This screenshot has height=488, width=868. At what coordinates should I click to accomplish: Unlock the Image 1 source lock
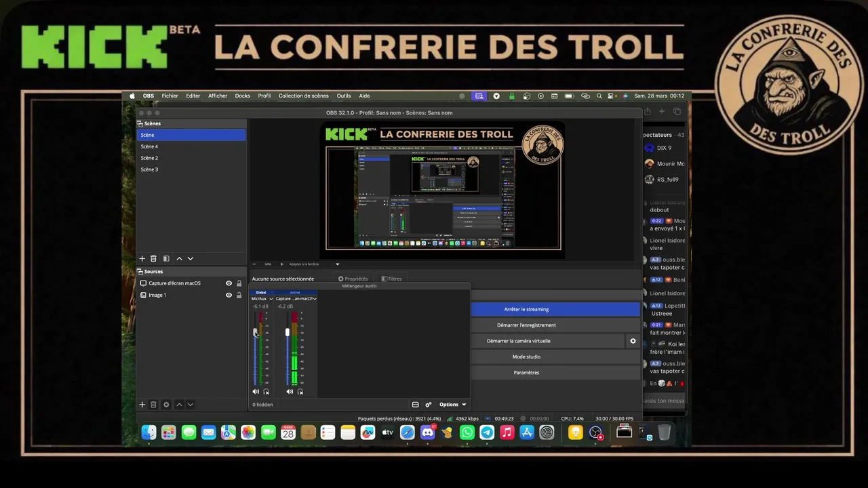(x=239, y=296)
